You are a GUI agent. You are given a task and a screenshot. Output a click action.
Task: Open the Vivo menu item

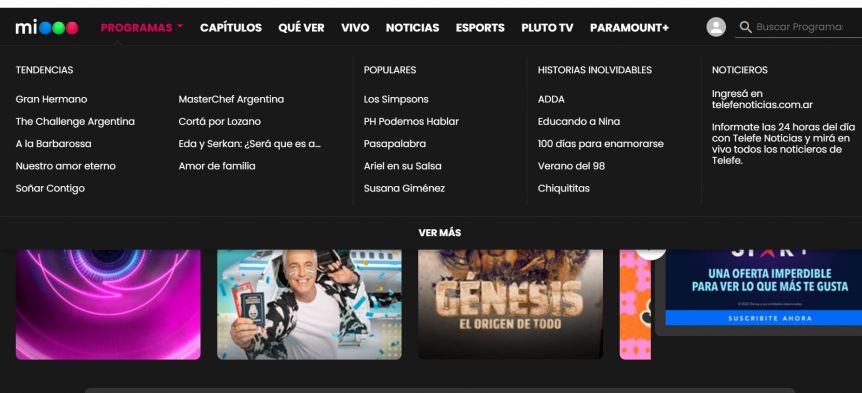click(355, 27)
